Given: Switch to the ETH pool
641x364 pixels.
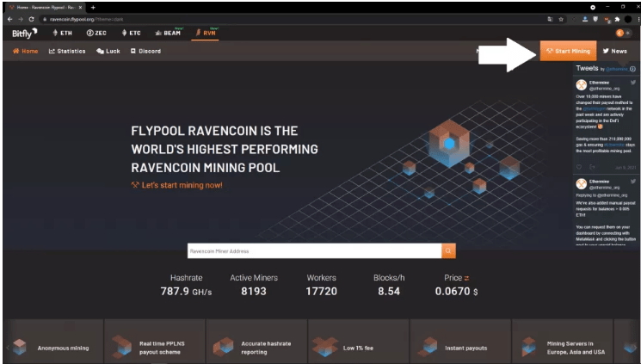Looking at the screenshot, I should point(62,33).
